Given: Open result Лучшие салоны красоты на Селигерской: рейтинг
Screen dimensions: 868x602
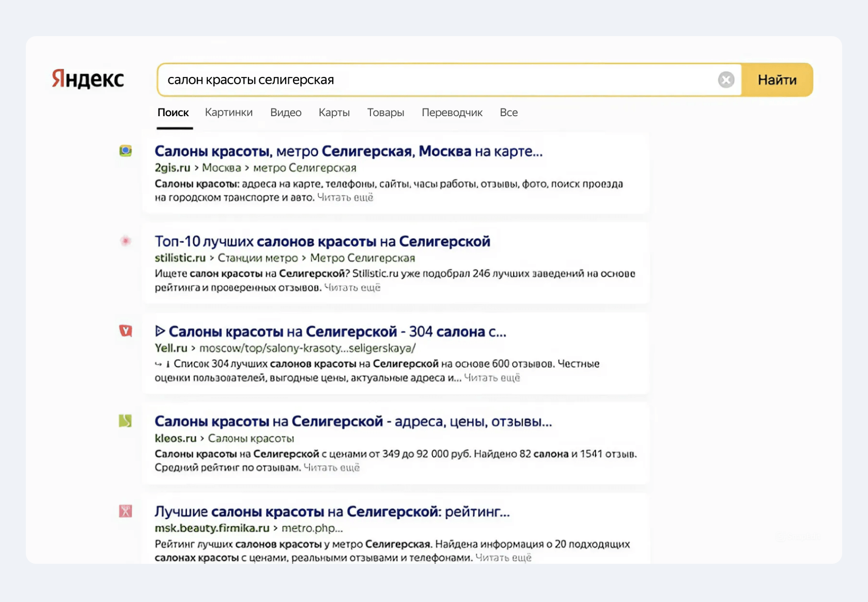Looking at the screenshot, I should [x=332, y=512].
